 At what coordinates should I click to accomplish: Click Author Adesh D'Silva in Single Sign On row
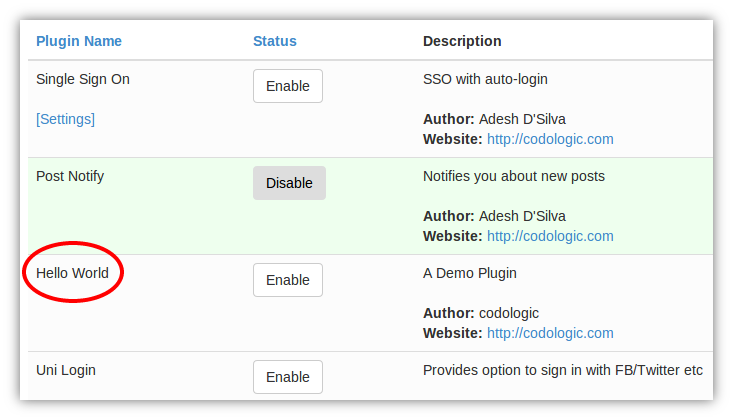tap(494, 119)
